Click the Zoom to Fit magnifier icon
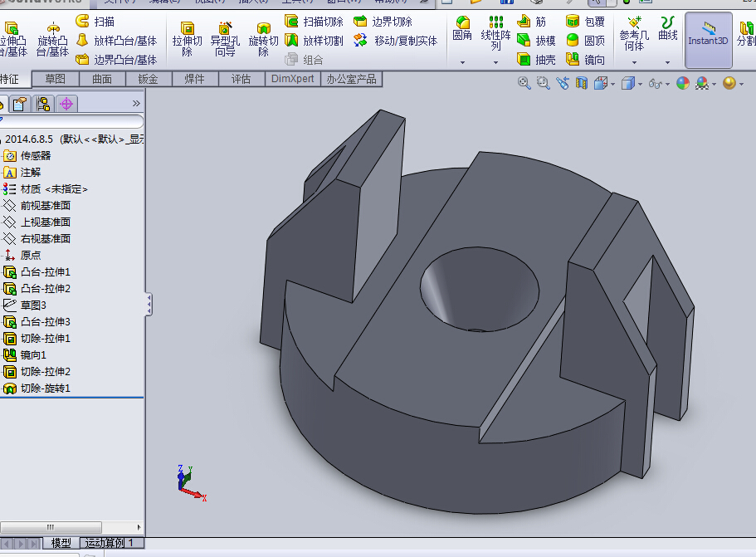 point(524,83)
